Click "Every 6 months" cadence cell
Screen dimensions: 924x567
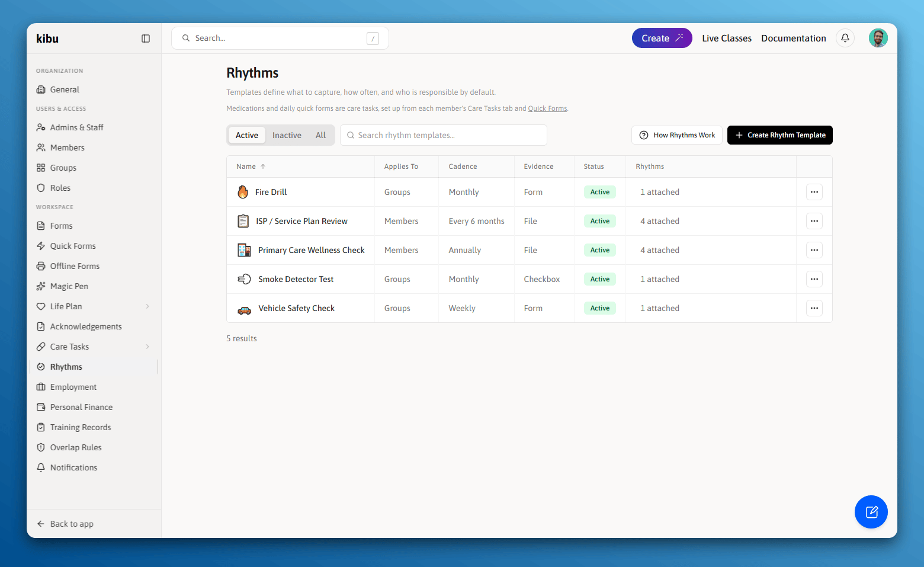(x=477, y=221)
